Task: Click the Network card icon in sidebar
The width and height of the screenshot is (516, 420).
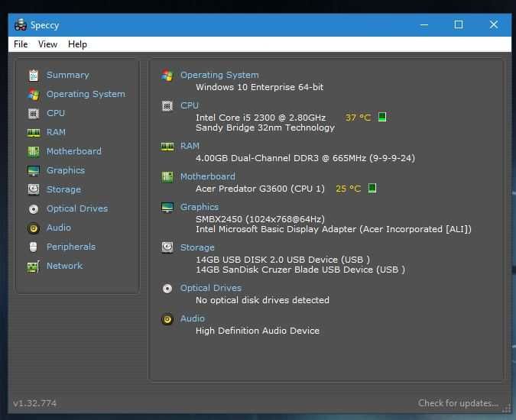Action: click(x=33, y=267)
